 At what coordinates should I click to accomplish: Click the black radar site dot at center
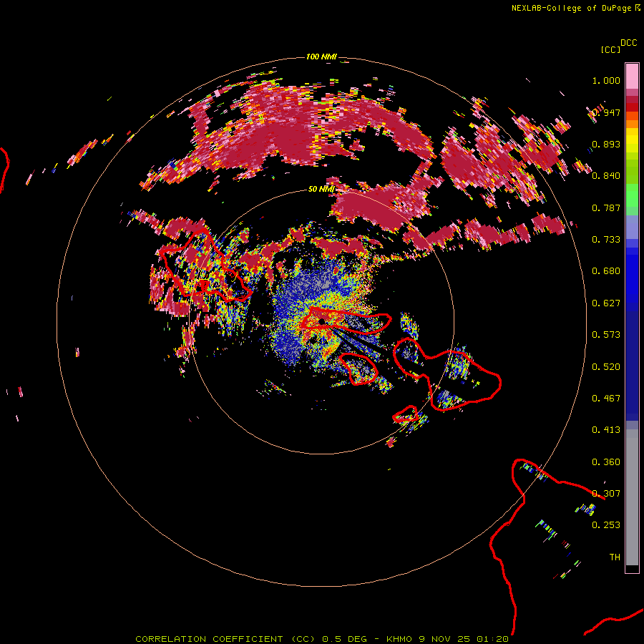pyautogui.click(x=321, y=321)
